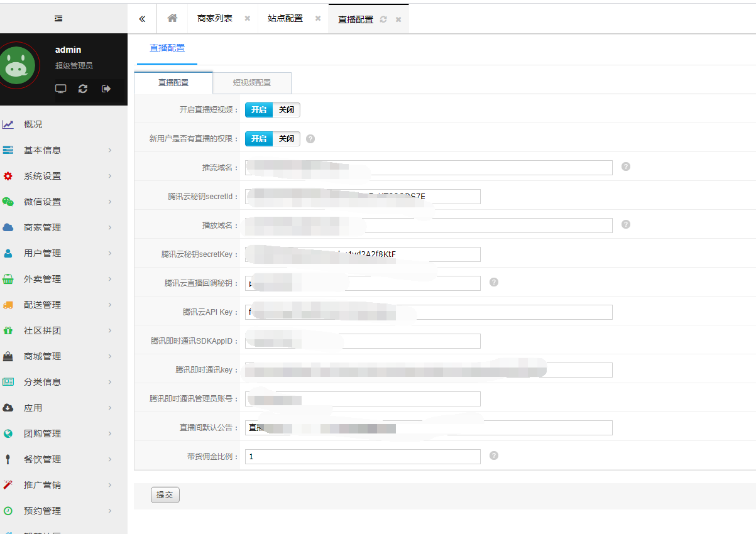Screen dimensions: 756x534
Task: Open 微信设置 with the WeChat icon
Action: click(31, 202)
